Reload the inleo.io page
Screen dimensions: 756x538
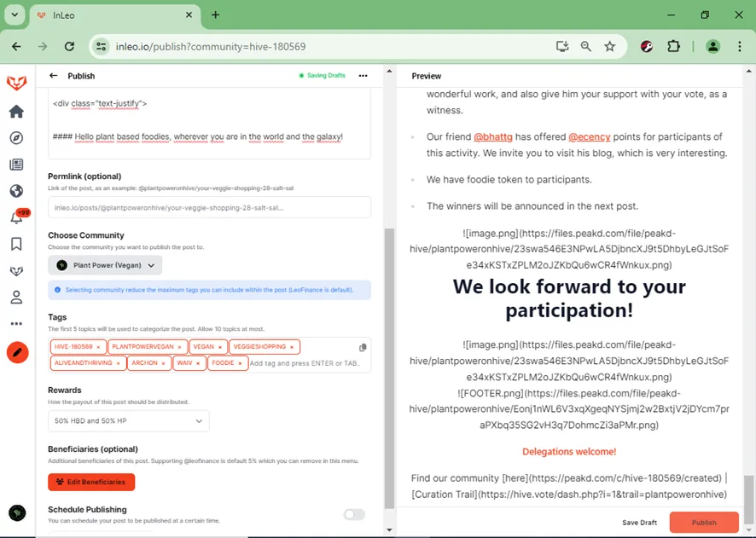(69, 46)
